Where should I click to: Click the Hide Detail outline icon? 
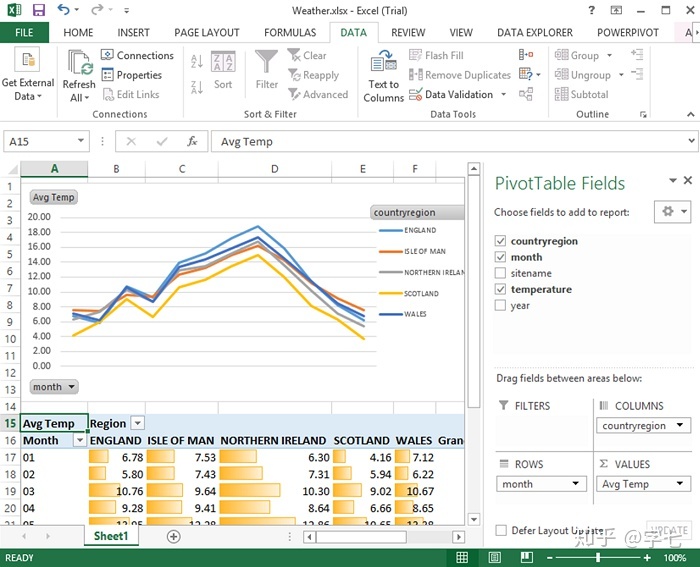coord(638,74)
